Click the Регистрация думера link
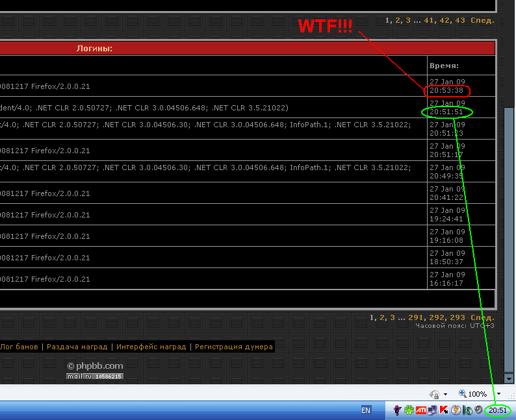The image size is (516, 420). pos(233,347)
